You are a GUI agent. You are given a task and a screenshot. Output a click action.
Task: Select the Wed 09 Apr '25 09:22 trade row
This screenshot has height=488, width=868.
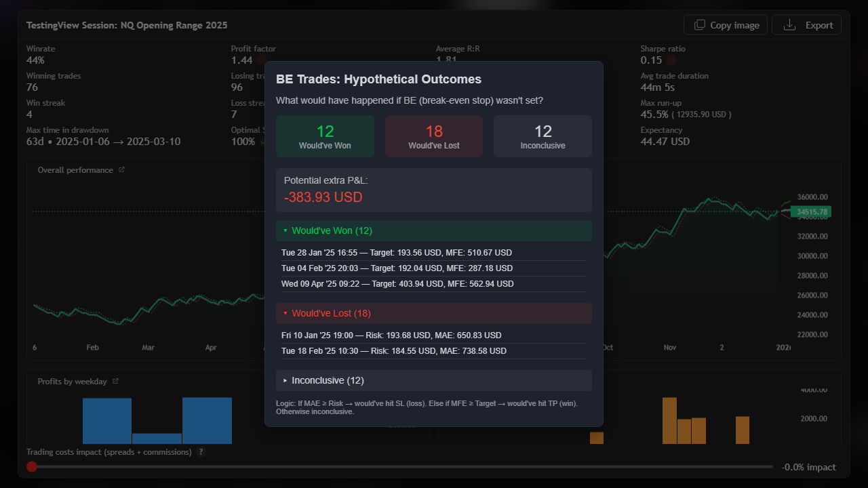pyautogui.click(x=434, y=284)
